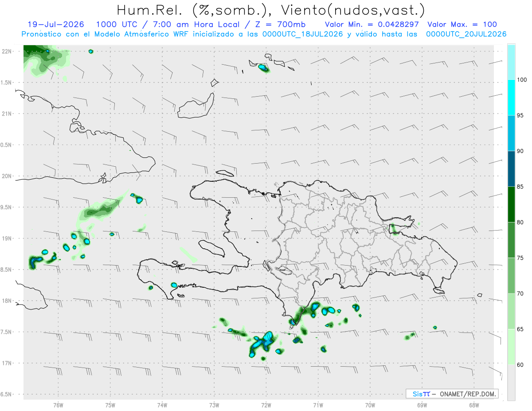The image size is (532, 411).
Task: Click the 'Valor Max. = 100' text
Action: click(x=462, y=24)
